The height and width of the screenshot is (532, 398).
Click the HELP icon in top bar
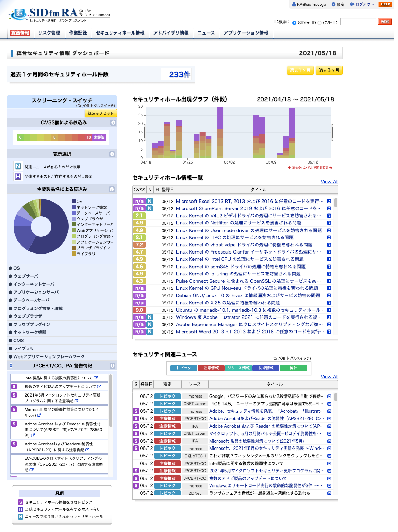(x=385, y=4)
